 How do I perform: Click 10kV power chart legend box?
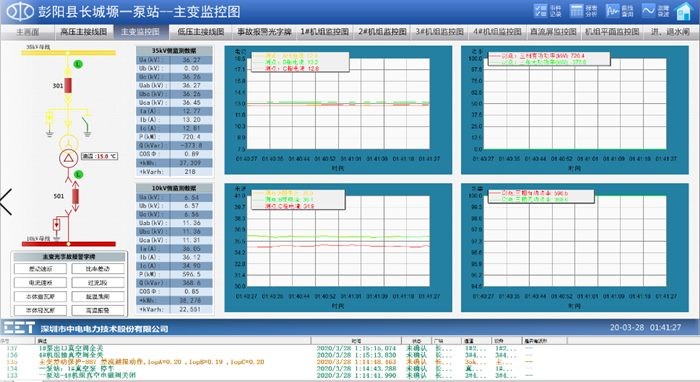pos(541,196)
